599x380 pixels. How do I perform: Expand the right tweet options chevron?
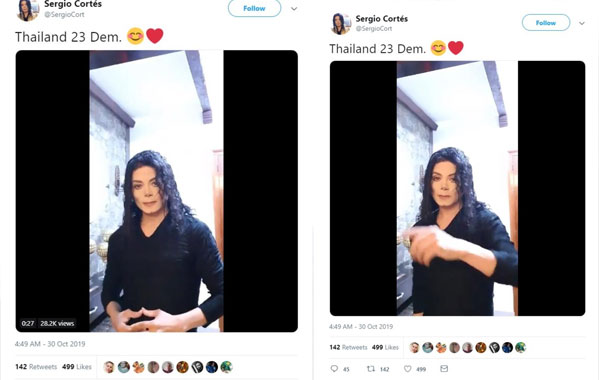coord(581,23)
